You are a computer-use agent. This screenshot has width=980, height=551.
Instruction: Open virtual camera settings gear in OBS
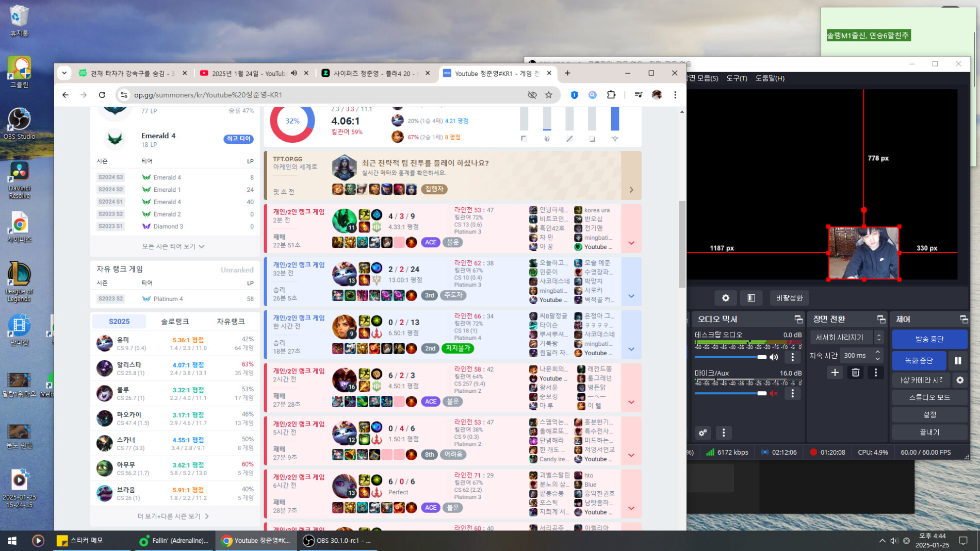pyautogui.click(x=960, y=380)
